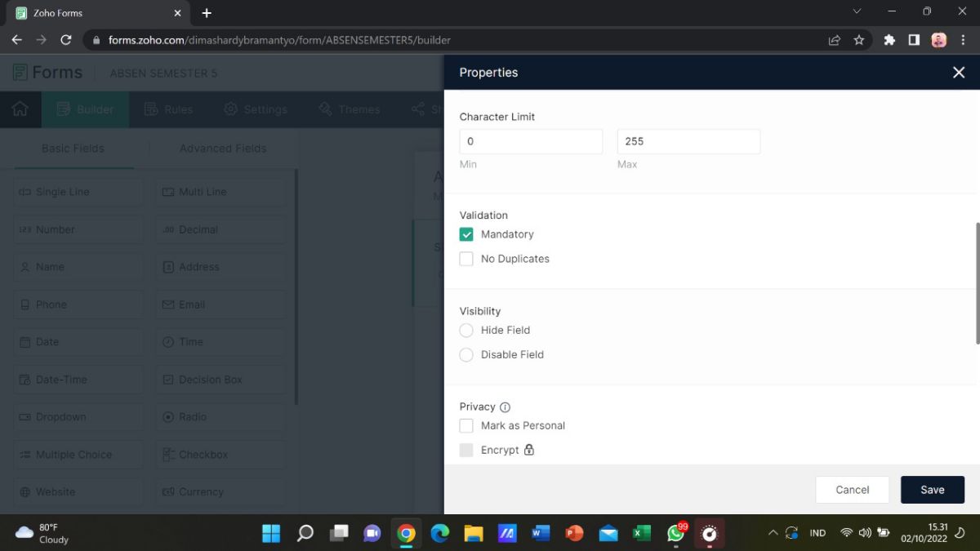
Task: Click the Email field envelope icon
Action: tap(168, 304)
